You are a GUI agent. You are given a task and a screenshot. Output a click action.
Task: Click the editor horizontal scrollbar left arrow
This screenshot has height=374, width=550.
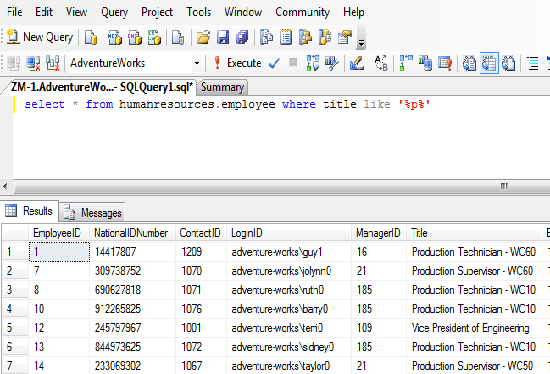click(x=5, y=186)
